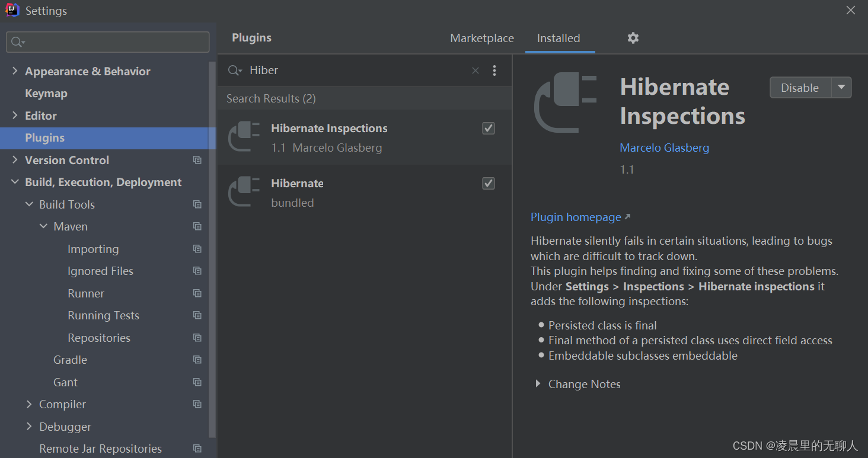868x458 pixels.
Task: Expand the Compiler tree node
Action: [29, 404]
